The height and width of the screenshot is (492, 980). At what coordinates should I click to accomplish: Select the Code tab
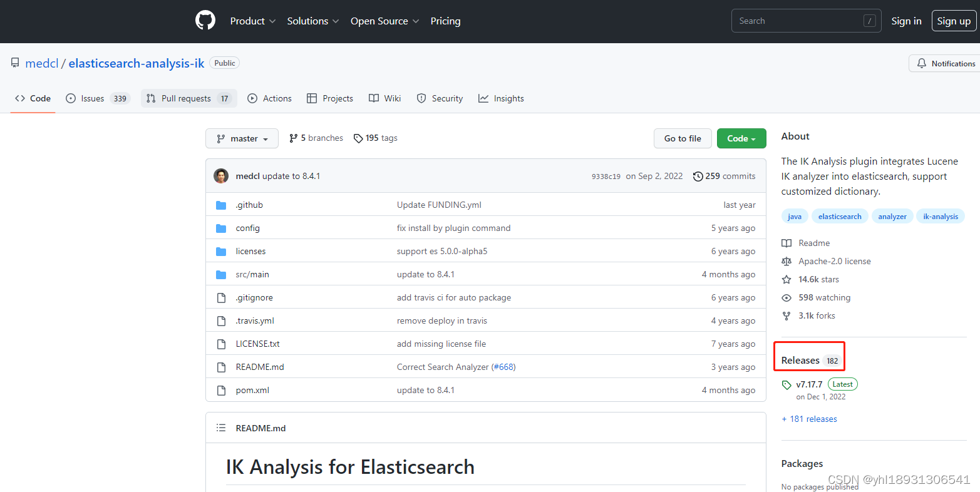coord(33,98)
